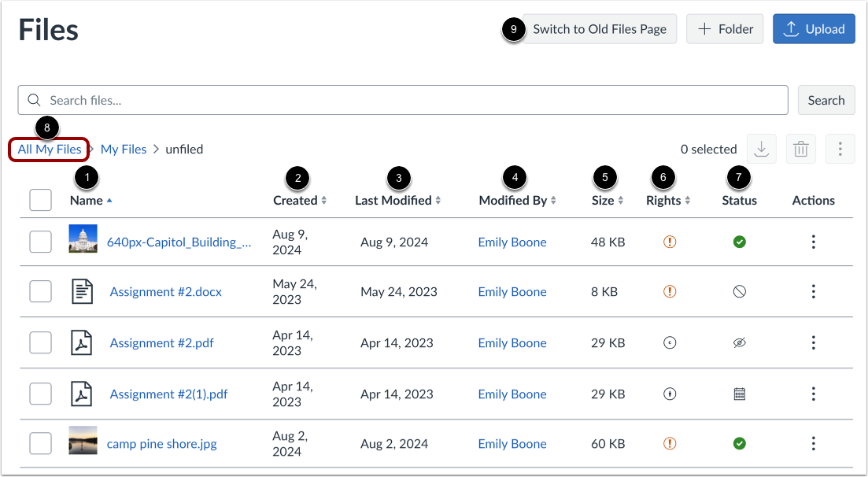
Task: Open actions menu for Capitol Building image
Action: click(813, 242)
